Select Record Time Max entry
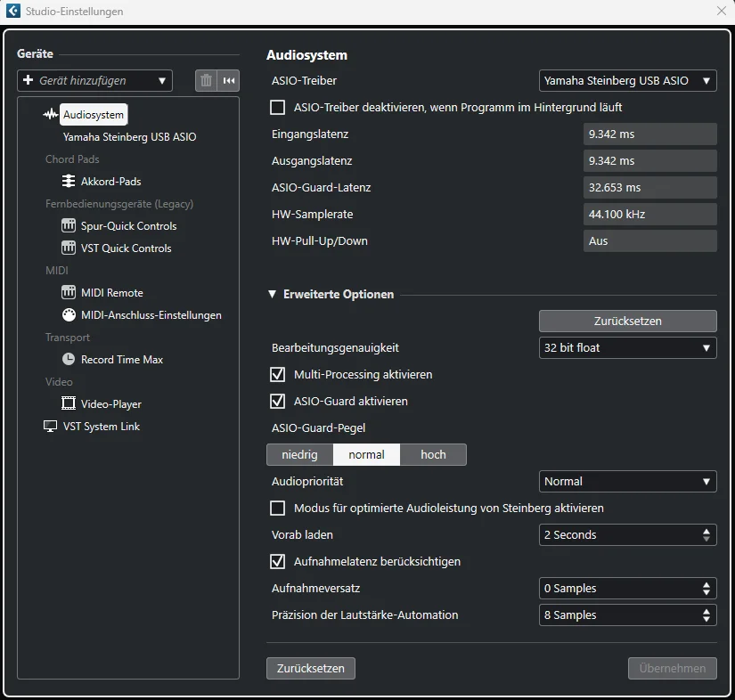Viewport: 735px width, 700px height. pos(122,360)
